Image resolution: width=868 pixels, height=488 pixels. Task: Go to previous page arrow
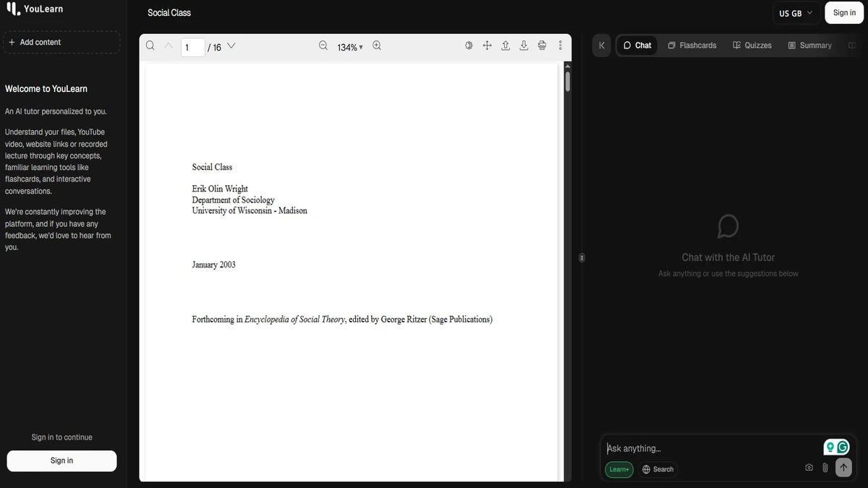pyautogui.click(x=169, y=46)
